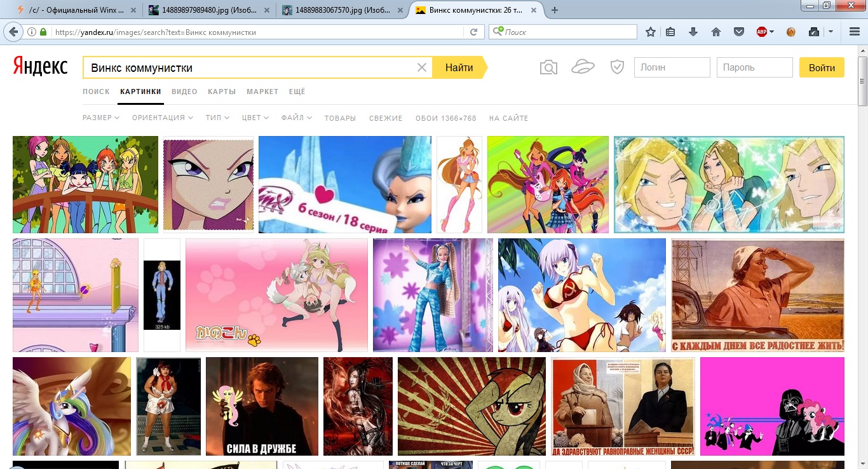Show bookmarks list icon in toolbar
Image resolution: width=868 pixels, height=469 pixels.
(670, 32)
